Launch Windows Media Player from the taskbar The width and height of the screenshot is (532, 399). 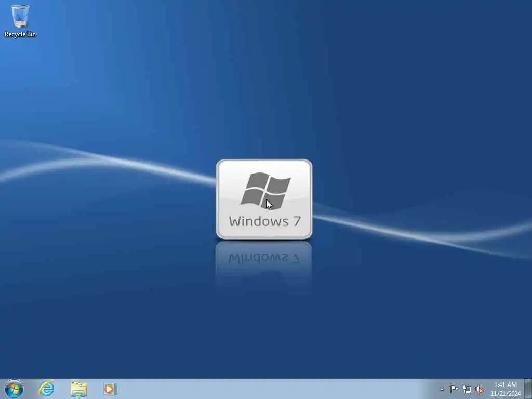(110, 389)
